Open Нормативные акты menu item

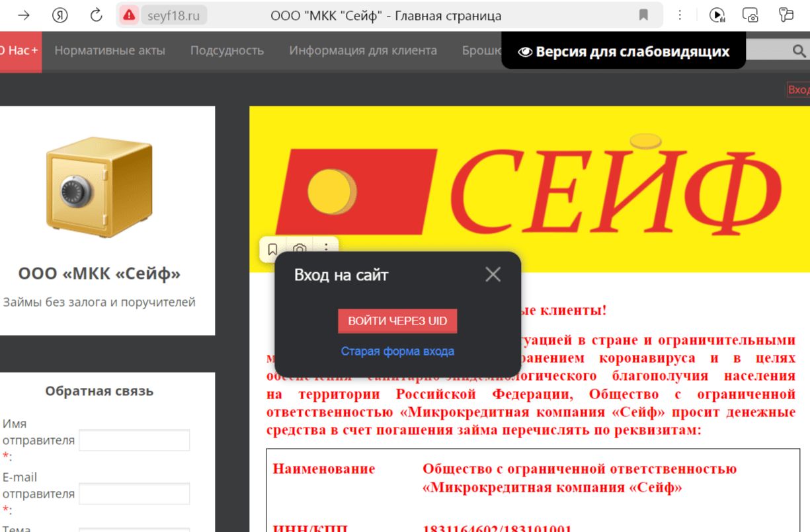(110, 51)
